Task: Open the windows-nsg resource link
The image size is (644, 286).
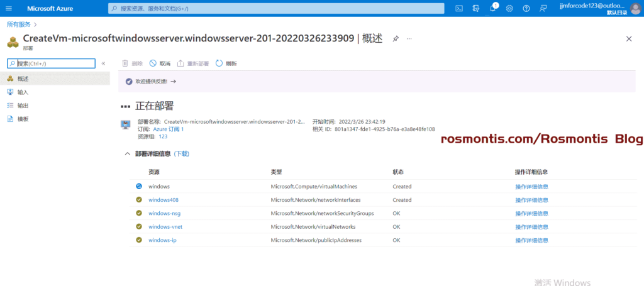Action: pos(164,213)
